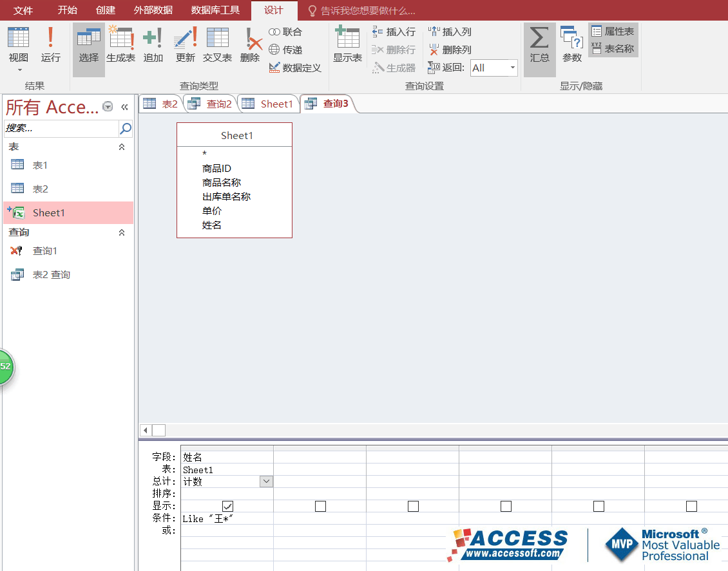728x571 pixels.
Task: Toggle the Totals (汇总) sigma button
Action: click(x=539, y=45)
